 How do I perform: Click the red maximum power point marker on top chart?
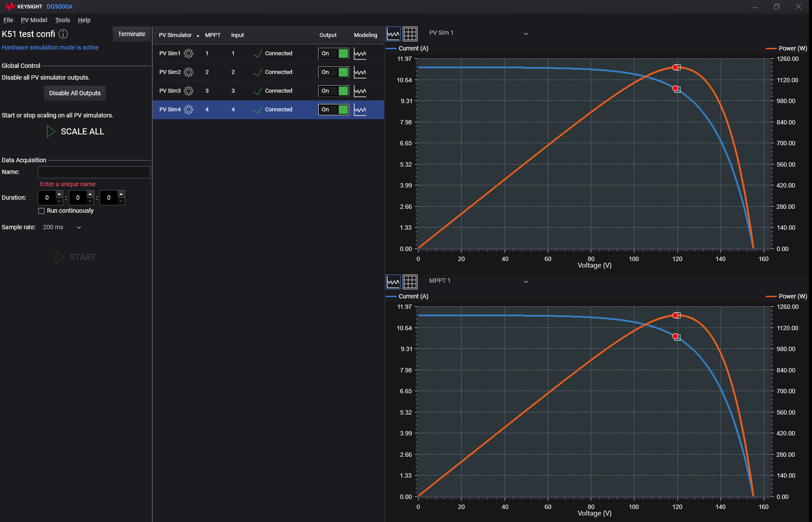675,67
